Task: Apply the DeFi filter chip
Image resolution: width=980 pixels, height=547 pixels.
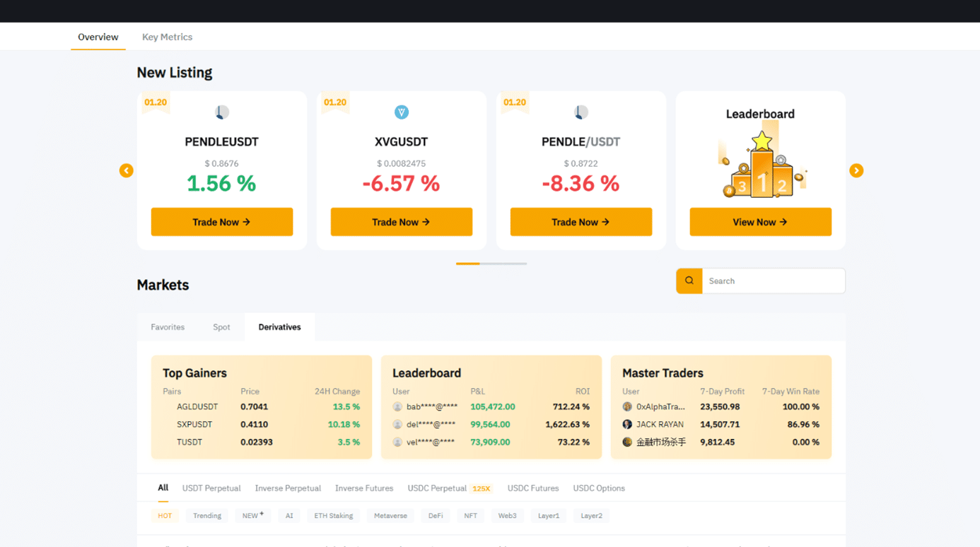Action: pos(436,516)
